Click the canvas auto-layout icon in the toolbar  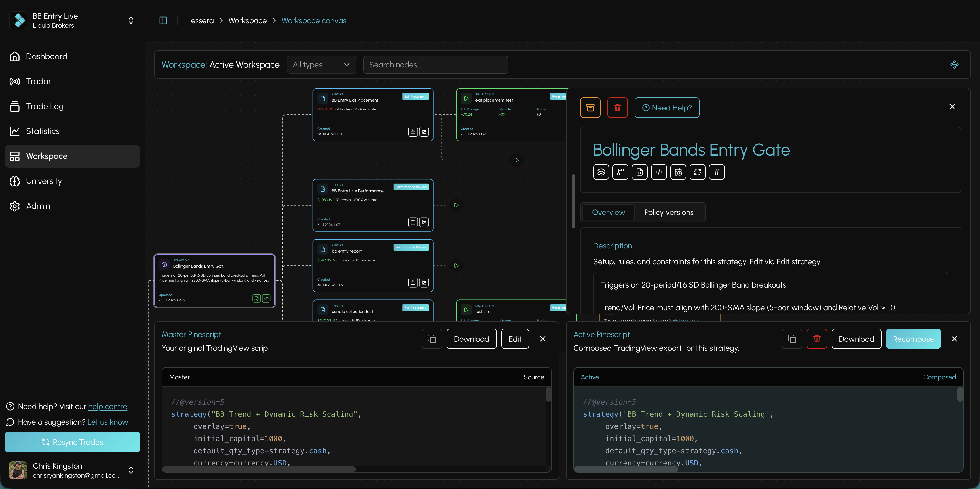tap(954, 65)
